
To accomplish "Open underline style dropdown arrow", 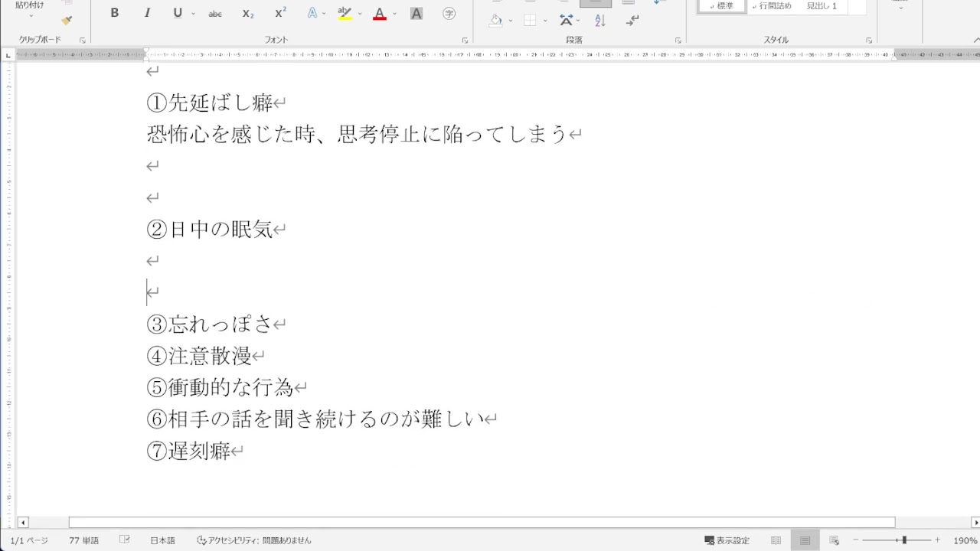I will point(193,13).
